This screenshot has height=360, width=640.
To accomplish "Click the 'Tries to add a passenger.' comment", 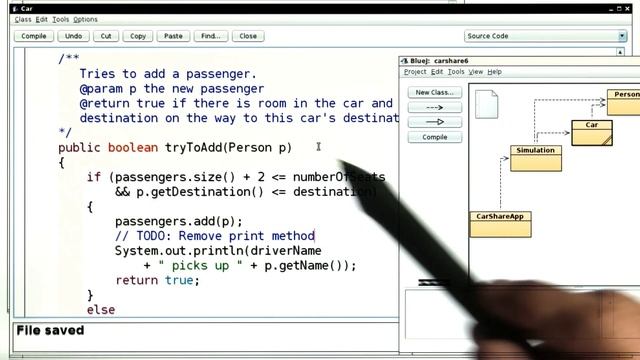I will coord(168,74).
